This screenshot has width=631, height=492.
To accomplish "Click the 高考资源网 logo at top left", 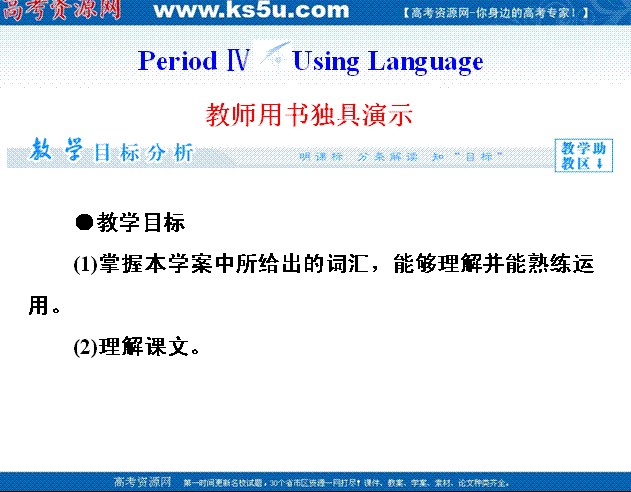I will (x=61, y=11).
